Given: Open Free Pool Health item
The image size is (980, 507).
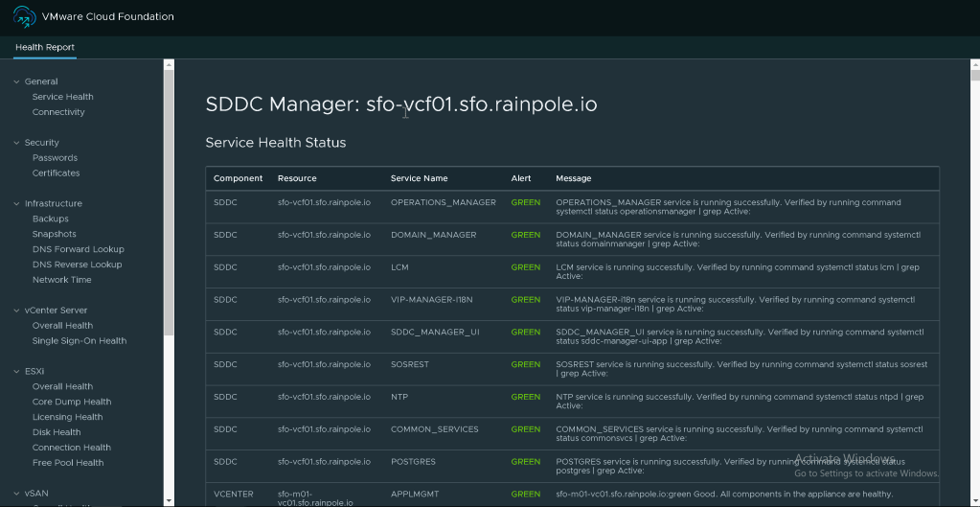Looking at the screenshot, I should (x=68, y=463).
